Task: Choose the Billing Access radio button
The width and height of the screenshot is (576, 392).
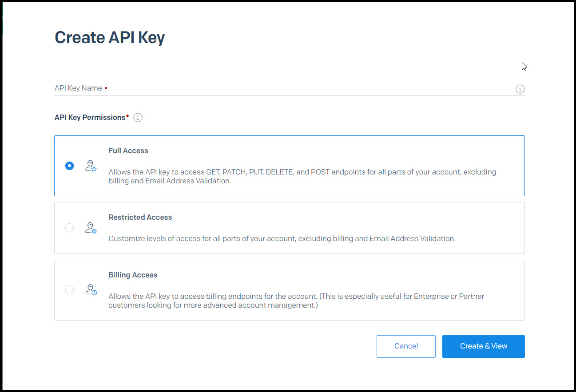Action: [69, 290]
